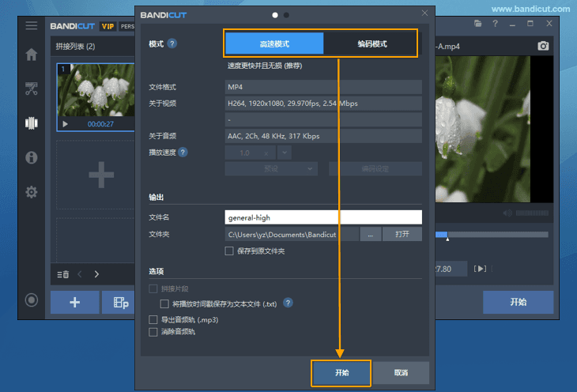Add file with blue plus button
Image resolution: width=577 pixels, height=392 pixels.
75,302
